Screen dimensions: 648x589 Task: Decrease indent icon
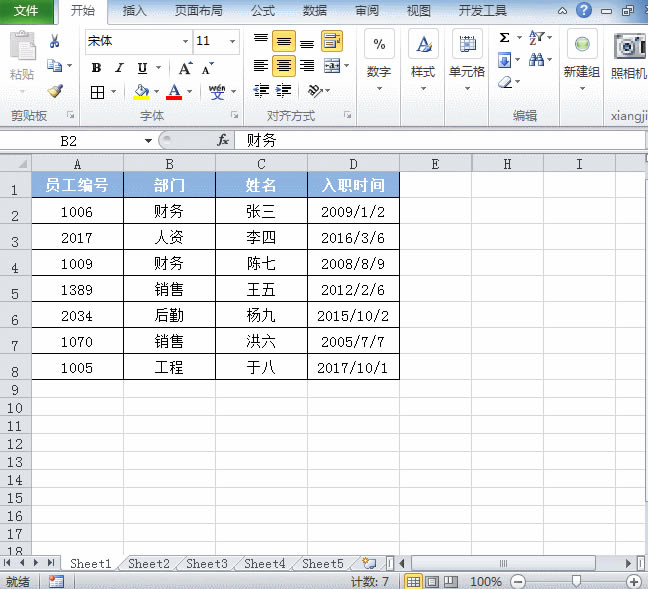pyautogui.click(x=261, y=90)
